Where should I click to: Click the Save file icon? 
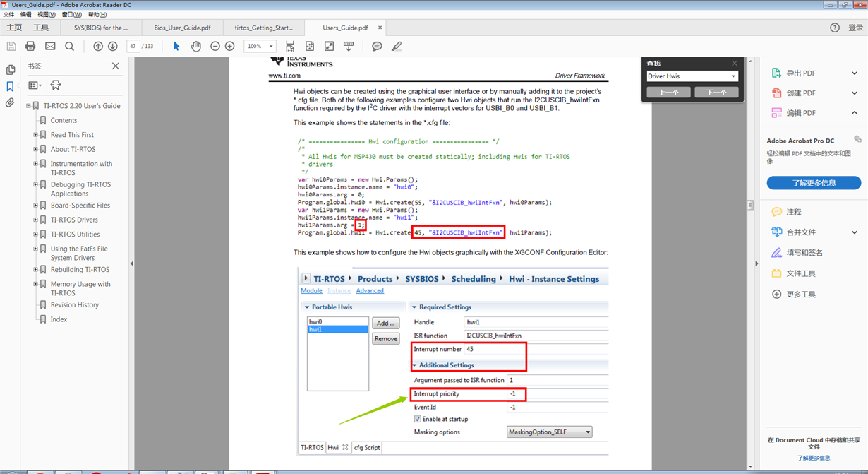[x=11, y=46]
